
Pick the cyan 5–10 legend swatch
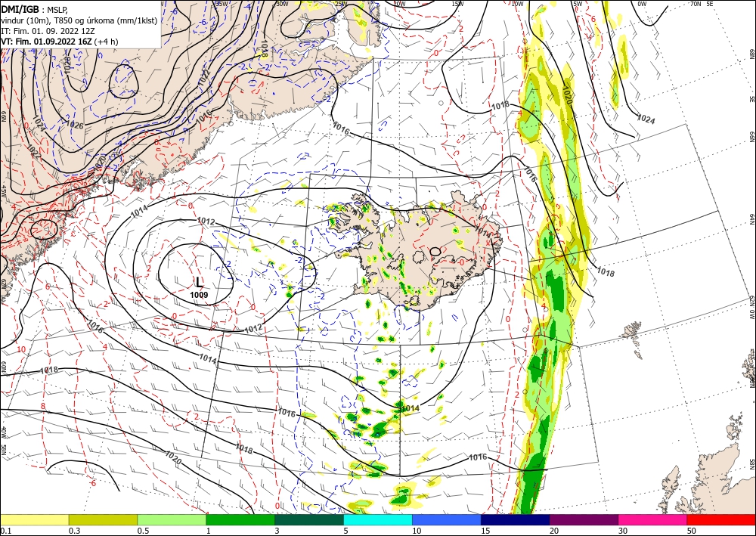(378, 520)
